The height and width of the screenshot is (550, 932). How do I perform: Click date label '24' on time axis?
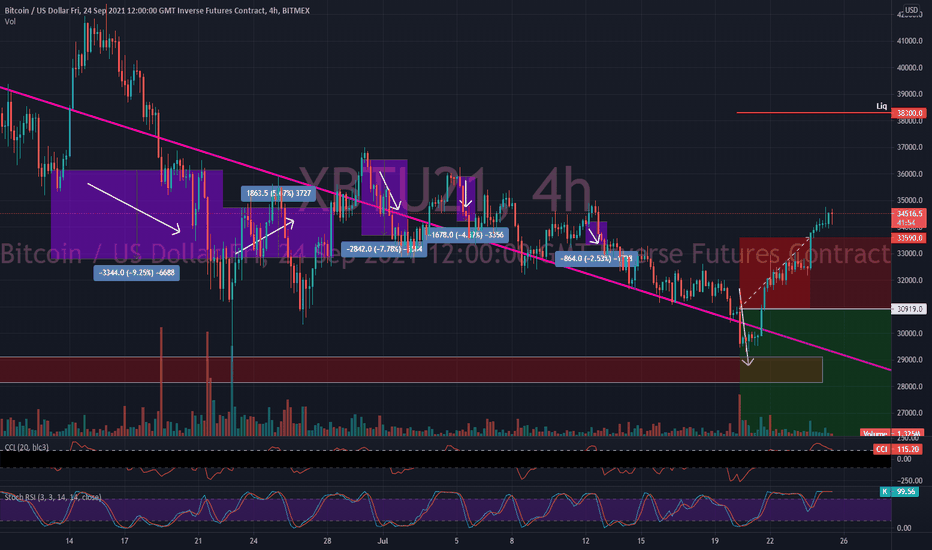coord(253,541)
